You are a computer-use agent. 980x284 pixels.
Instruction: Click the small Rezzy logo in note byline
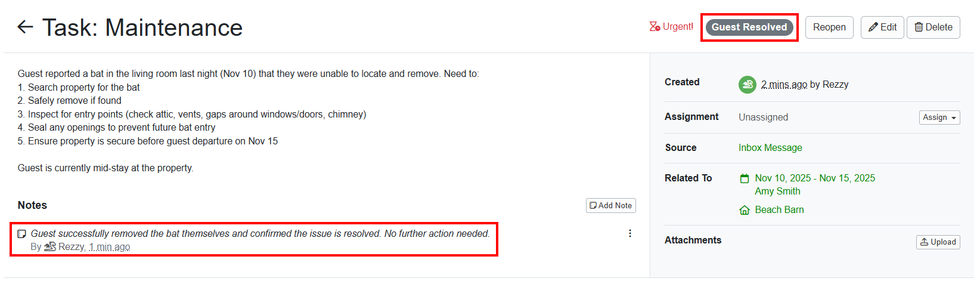[x=50, y=246]
